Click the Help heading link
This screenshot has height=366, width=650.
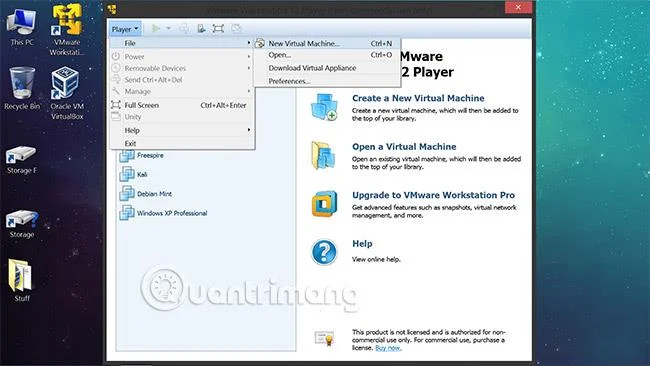[x=362, y=244]
